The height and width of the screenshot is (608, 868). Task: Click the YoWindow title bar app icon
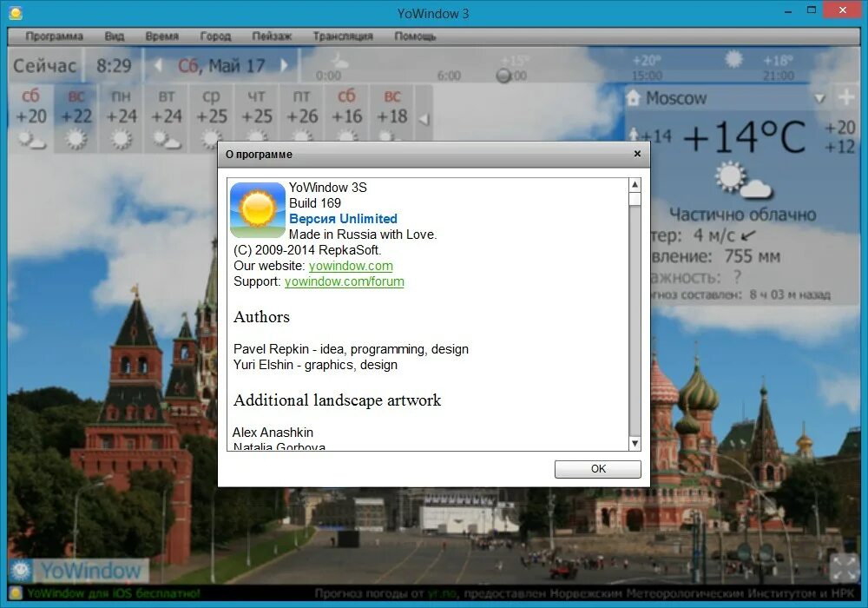click(x=16, y=13)
